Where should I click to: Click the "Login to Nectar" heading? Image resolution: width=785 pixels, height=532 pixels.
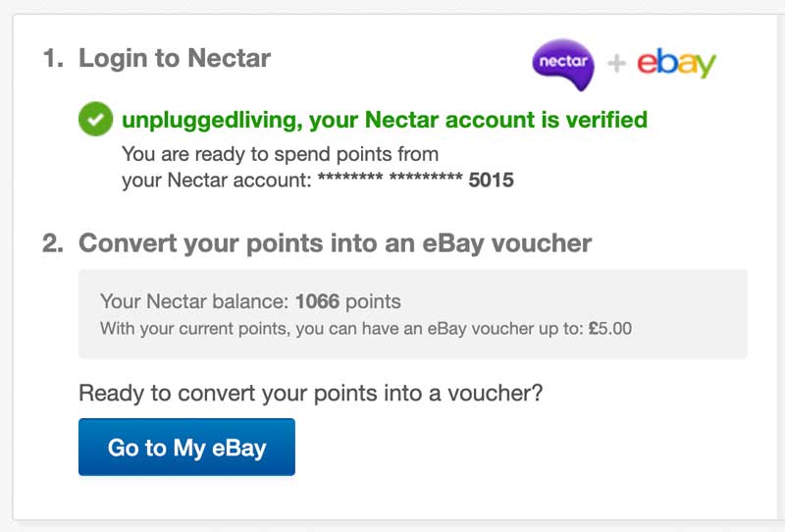175,58
